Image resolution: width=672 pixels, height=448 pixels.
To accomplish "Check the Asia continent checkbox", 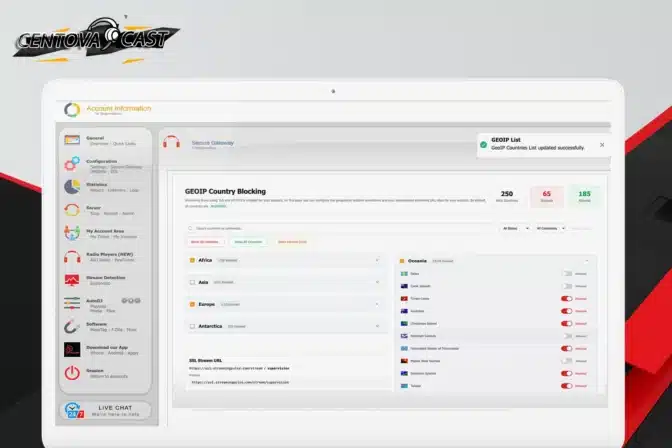I will pyautogui.click(x=191, y=282).
